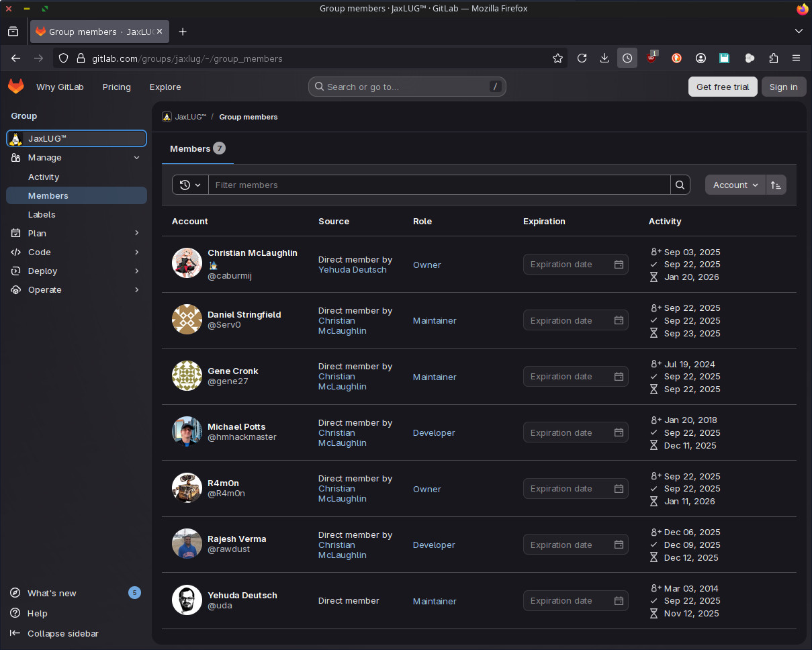Click the JaxLUG penguin avatar in the breadcrumb

pos(167,116)
